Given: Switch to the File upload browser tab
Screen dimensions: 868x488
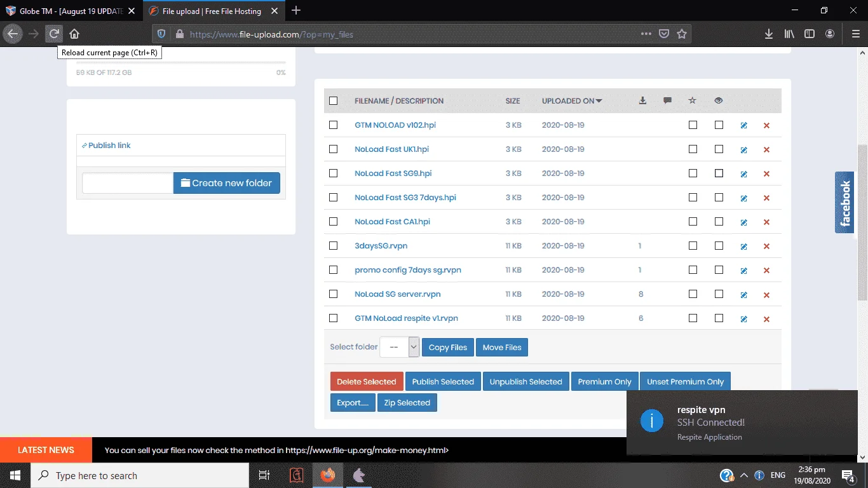Looking at the screenshot, I should (213, 11).
